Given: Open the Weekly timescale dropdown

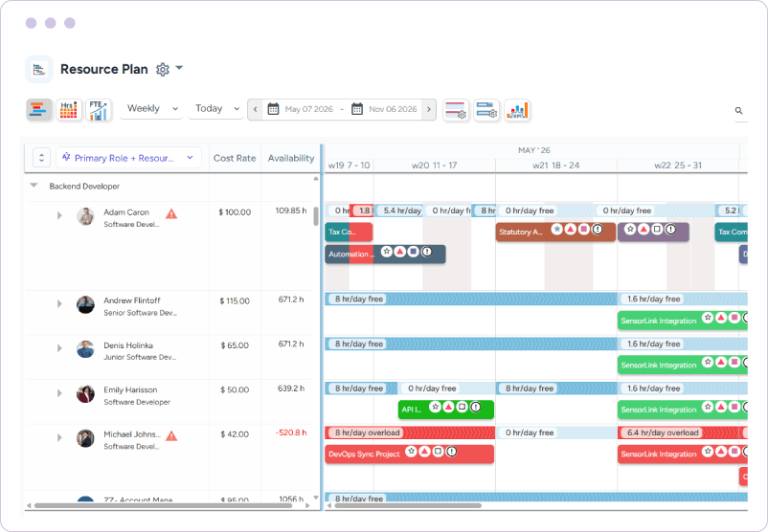Looking at the screenshot, I should pyautogui.click(x=151, y=109).
